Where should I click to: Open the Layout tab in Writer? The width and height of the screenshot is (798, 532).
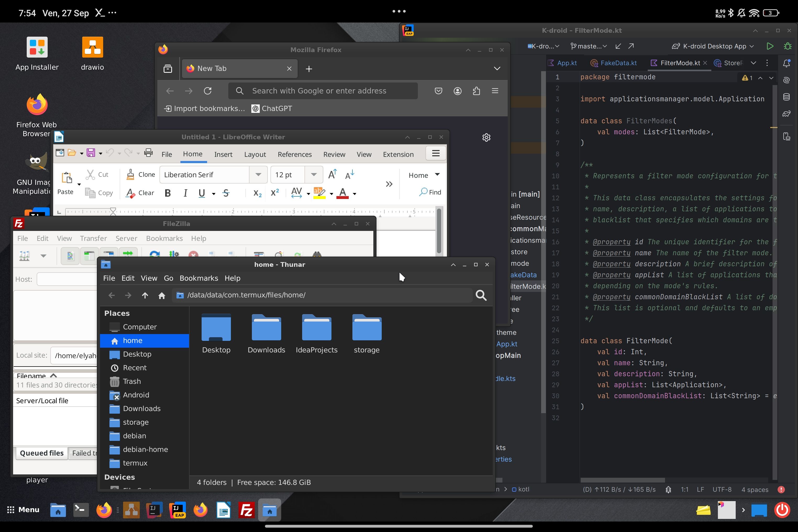255,154
